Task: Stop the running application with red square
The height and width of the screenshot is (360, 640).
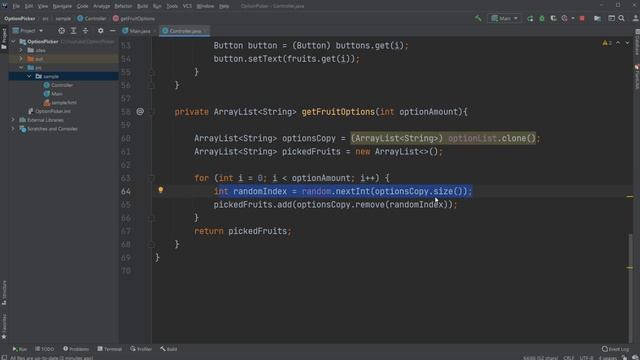Action: point(582,18)
